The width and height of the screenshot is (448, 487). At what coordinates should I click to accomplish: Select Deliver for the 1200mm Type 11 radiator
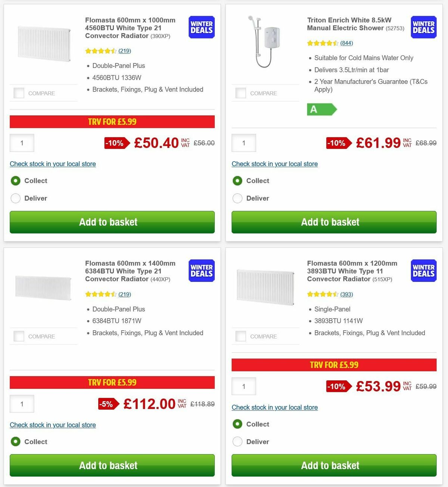click(x=237, y=441)
